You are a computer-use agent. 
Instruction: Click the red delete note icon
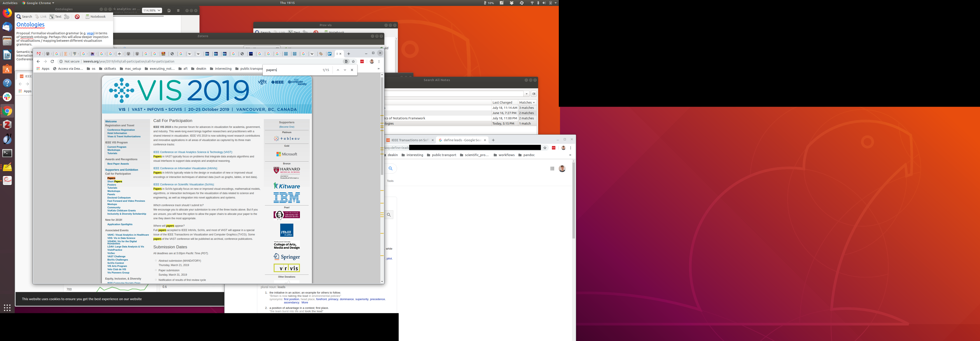point(77,17)
